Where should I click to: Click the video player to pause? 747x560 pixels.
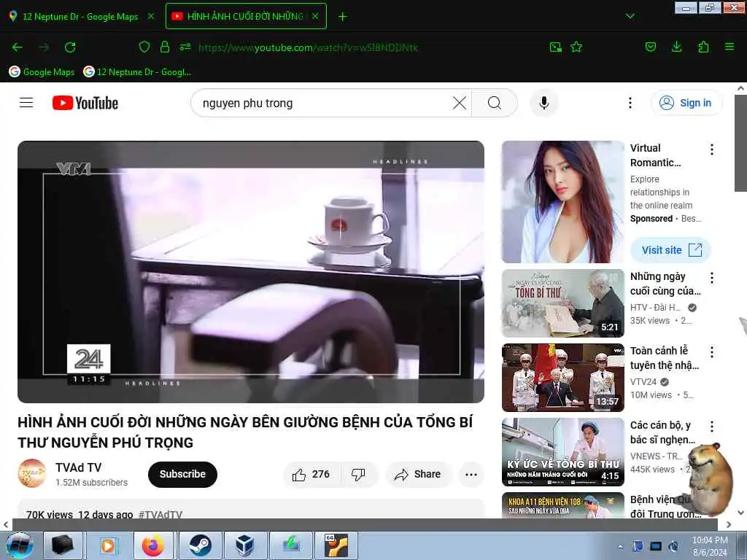click(251, 272)
